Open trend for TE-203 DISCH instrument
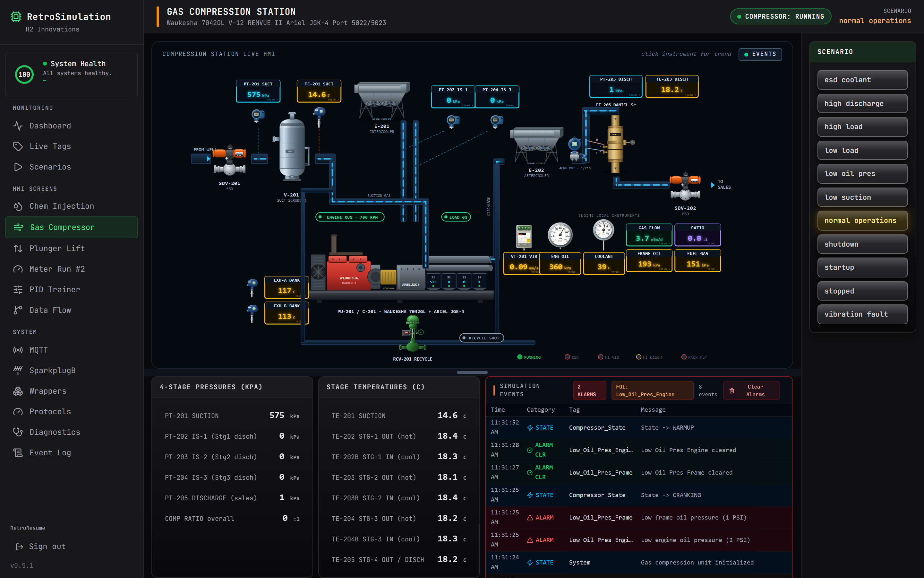 click(x=672, y=86)
